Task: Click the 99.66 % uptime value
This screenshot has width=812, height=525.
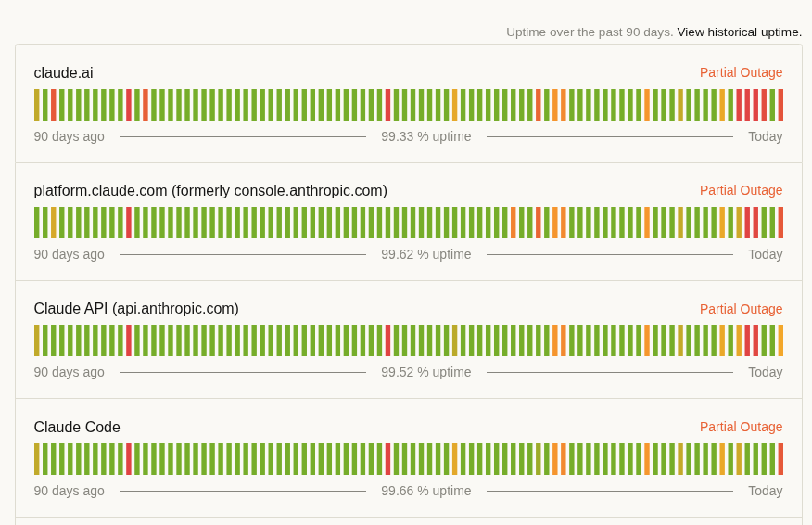Action: (x=426, y=491)
